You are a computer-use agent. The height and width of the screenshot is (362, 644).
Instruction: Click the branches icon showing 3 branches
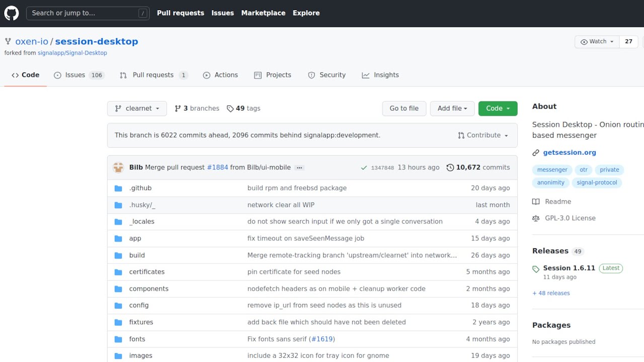click(178, 109)
